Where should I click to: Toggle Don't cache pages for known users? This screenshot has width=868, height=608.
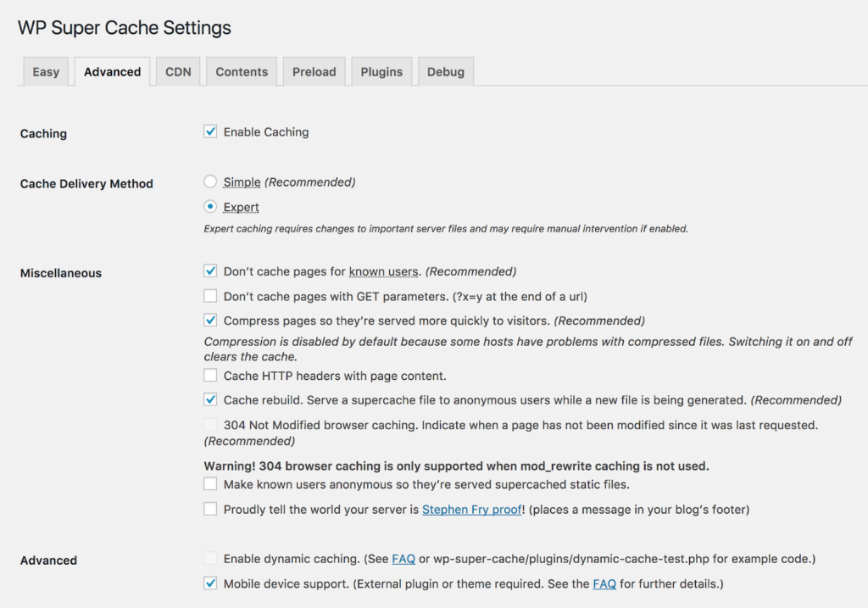(x=210, y=271)
